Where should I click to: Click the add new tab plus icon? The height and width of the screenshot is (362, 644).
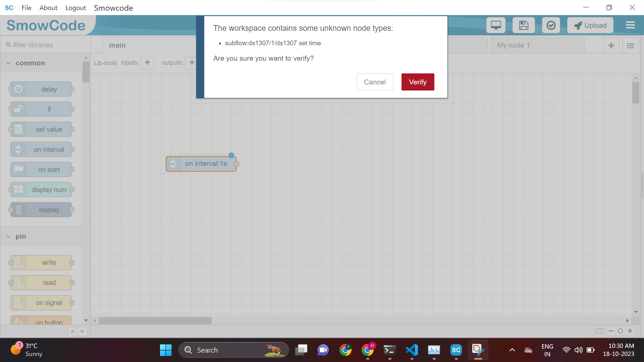[611, 45]
